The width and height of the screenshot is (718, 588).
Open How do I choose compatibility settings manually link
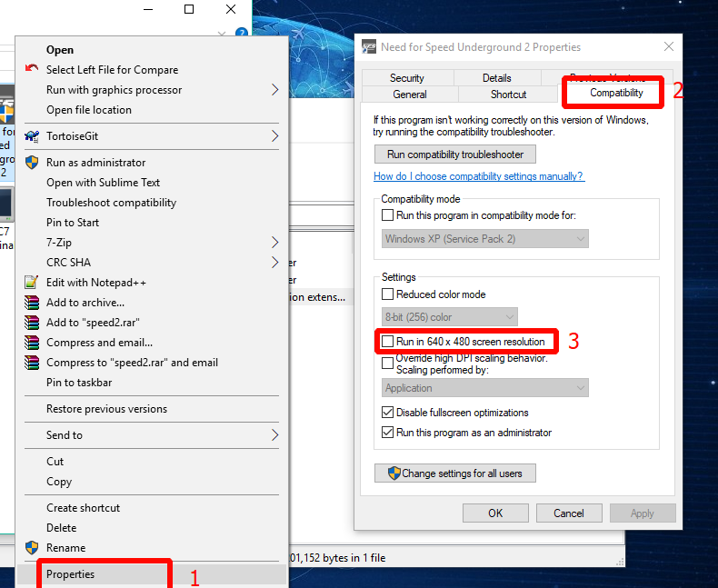[479, 176]
